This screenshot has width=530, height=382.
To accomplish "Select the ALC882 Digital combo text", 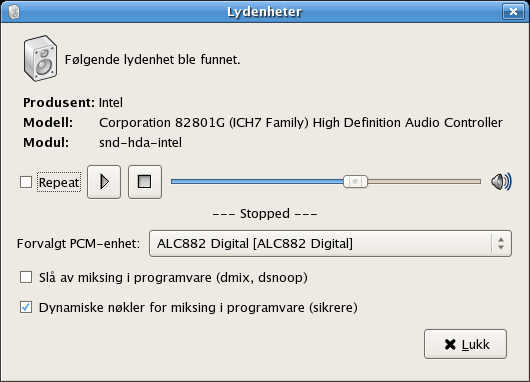I will click(x=255, y=243).
